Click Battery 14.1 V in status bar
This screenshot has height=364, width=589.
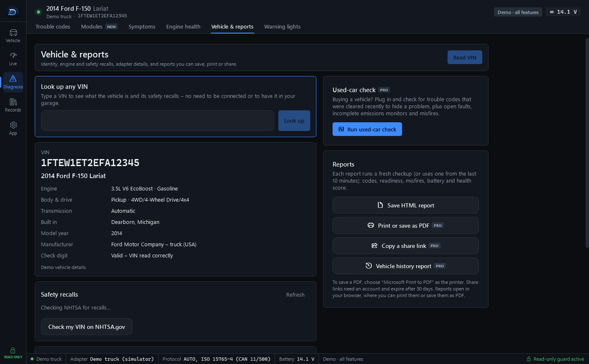(x=297, y=359)
